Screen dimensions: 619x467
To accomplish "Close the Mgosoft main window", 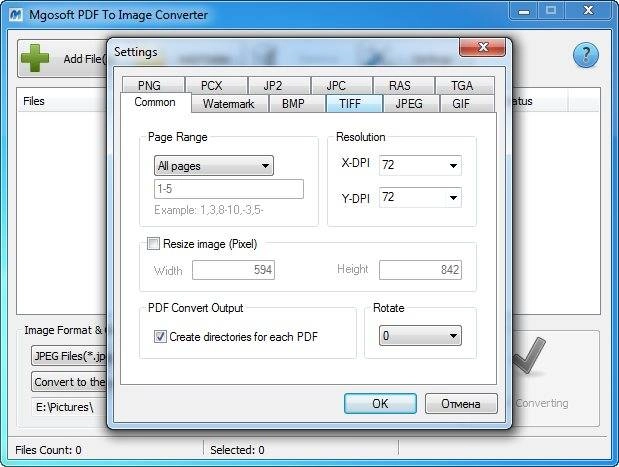I will 588,11.
